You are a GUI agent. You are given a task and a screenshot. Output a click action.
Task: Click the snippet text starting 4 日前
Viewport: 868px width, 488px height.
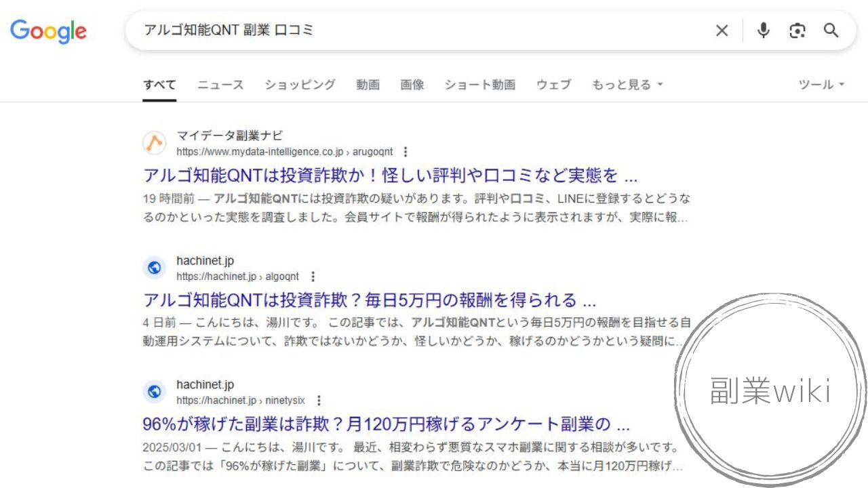click(417, 332)
